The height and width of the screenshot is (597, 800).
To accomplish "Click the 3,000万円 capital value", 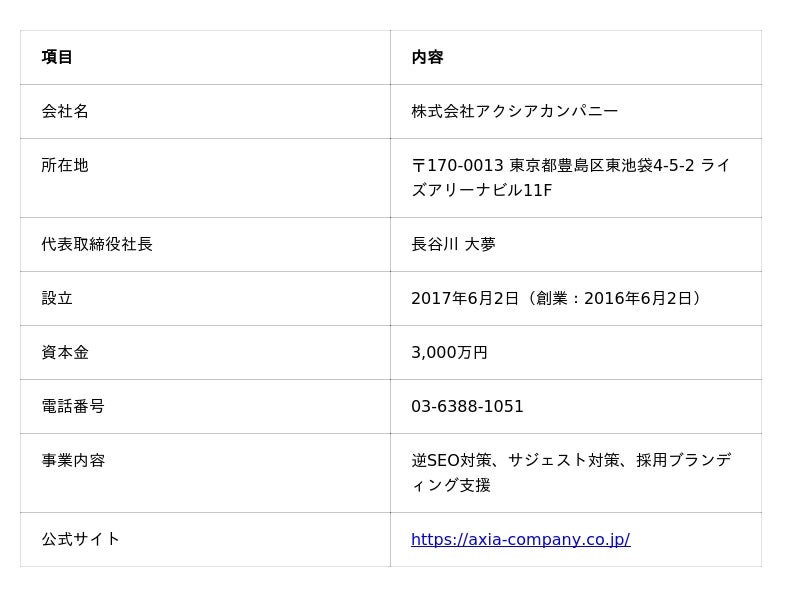I will click(449, 352).
